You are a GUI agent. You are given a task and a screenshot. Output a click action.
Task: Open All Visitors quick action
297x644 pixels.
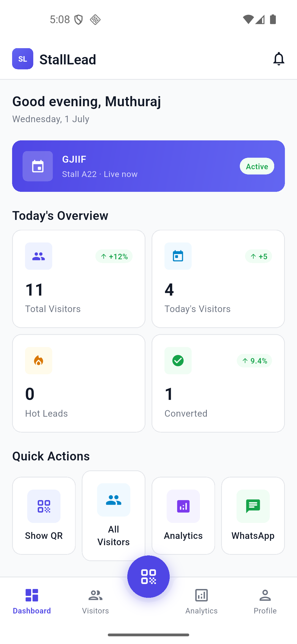click(x=114, y=516)
